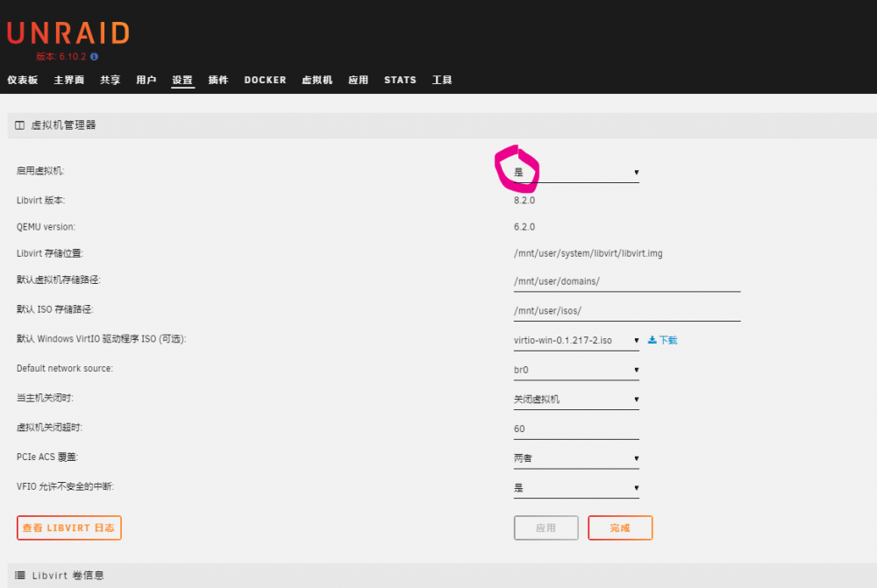877x588 pixels.
Task: Click the Default network source label
Action: [65, 368]
